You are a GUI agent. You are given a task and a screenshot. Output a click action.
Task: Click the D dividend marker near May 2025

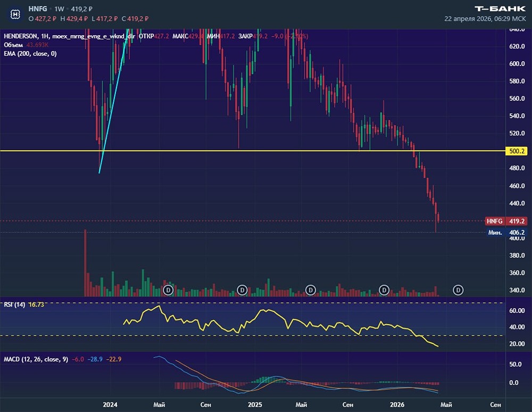tap(311, 290)
